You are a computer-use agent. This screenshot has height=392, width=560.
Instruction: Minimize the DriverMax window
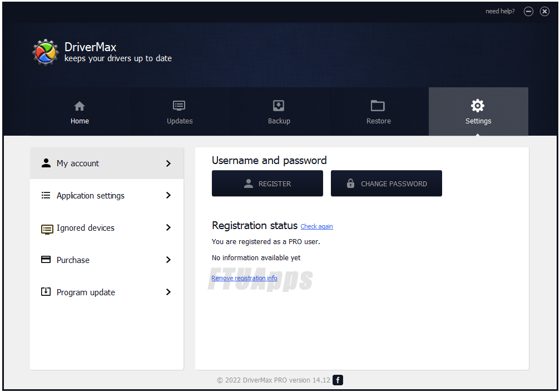(x=528, y=12)
